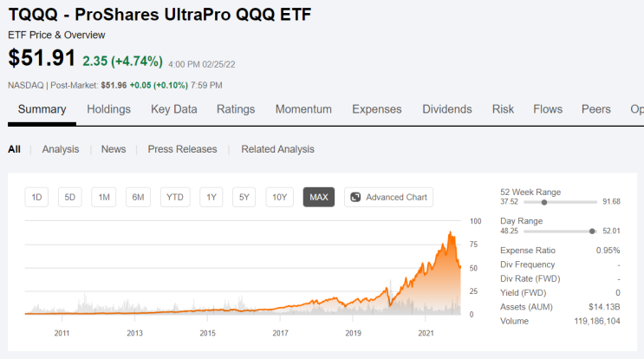Show YTD chart range

click(x=175, y=197)
